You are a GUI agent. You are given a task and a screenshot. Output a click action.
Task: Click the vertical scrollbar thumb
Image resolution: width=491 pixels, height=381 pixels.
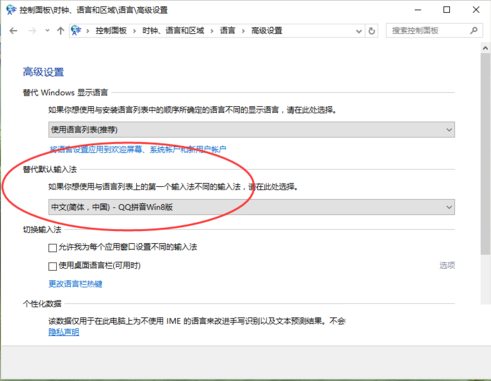(x=485, y=154)
